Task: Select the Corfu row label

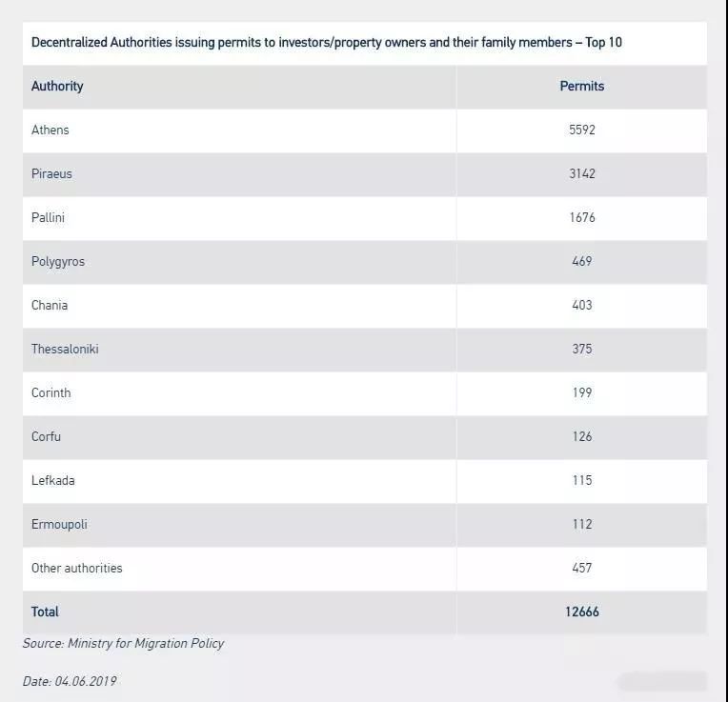Action: pyautogui.click(x=46, y=436)
